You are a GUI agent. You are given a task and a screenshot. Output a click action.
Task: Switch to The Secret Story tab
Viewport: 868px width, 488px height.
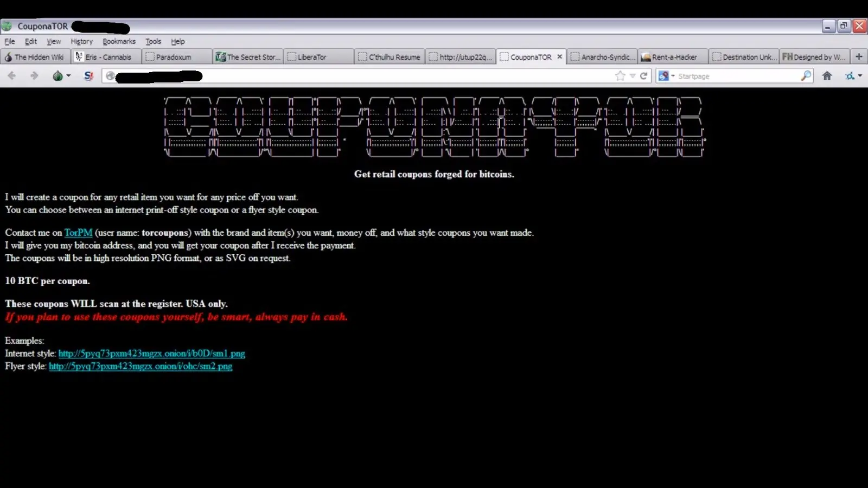tap(248, 57)
